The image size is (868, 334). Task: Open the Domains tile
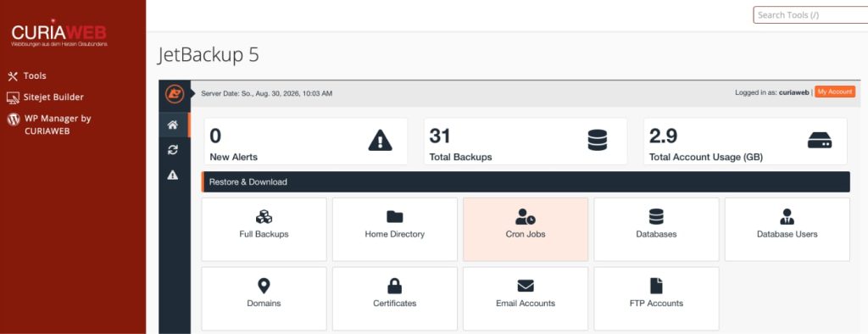pos(264,298)
